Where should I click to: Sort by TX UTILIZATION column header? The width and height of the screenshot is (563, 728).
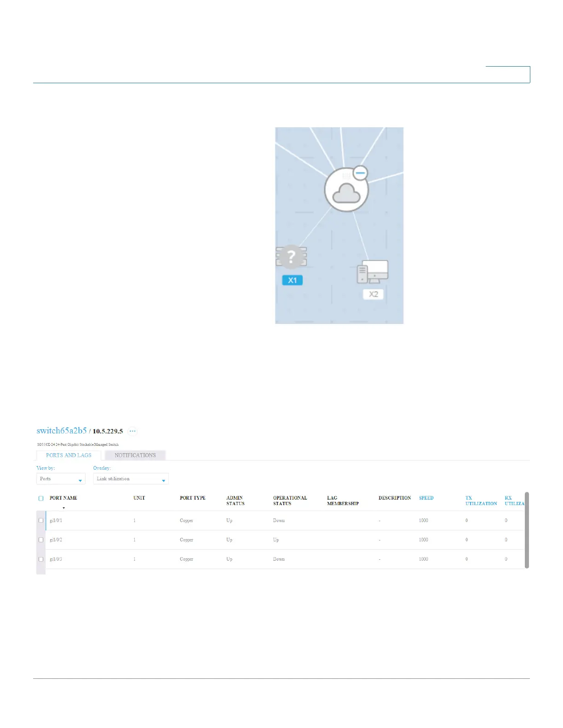click(x=481, y=501)
